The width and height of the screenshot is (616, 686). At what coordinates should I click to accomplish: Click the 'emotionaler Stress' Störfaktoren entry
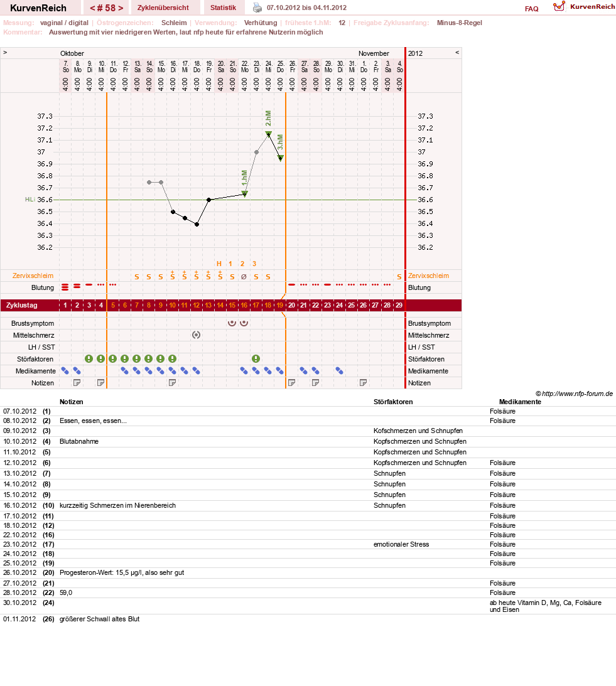tap(401, 544)
